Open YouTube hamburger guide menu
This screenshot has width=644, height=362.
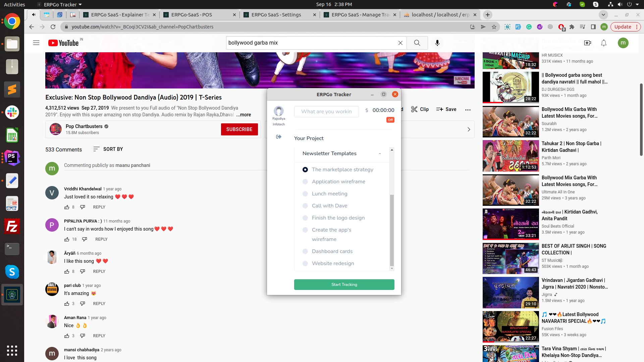(36, 43)
